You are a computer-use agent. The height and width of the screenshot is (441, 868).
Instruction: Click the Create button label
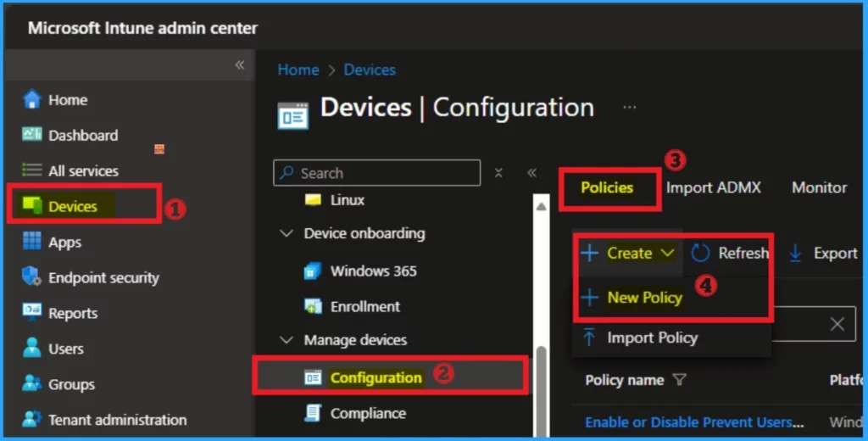click(630, 254)
